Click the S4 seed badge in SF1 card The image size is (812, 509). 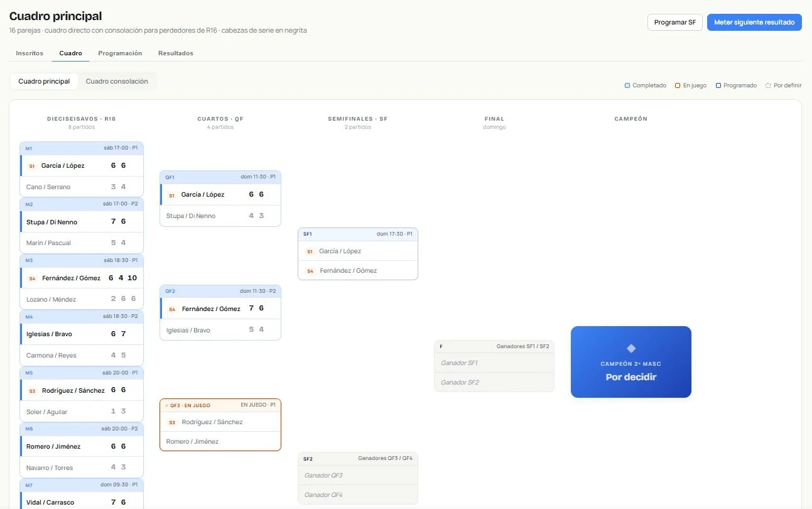coord(310,271)
